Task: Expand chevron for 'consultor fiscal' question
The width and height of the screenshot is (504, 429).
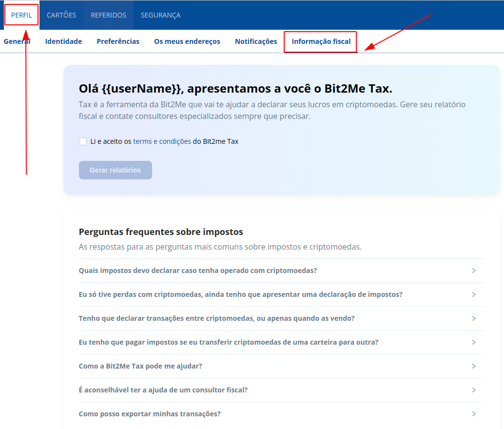Action: 473,390
